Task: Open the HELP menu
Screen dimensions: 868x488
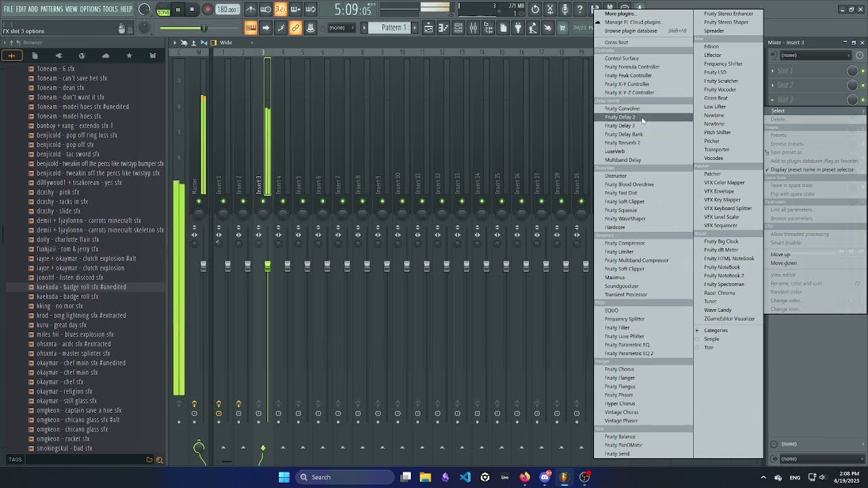Action: click(126, 9)
